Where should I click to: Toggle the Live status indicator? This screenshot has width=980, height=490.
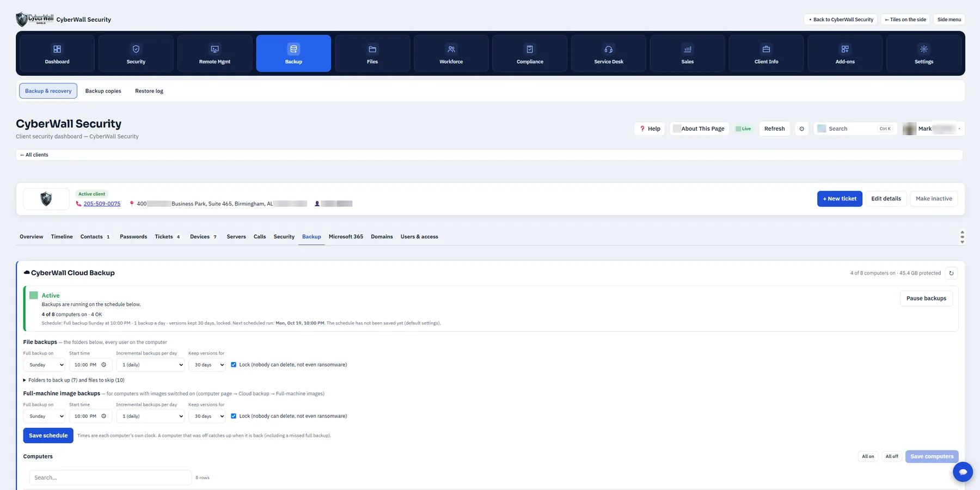coord(743,129)
